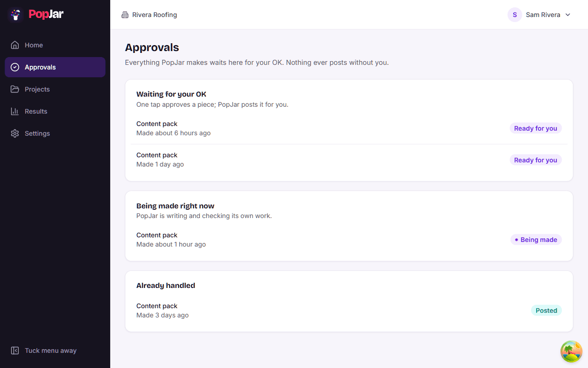The image size is (588, 368).
Task: Click Ready for you badge on 1-day-old pack
Action: point(536,160)
